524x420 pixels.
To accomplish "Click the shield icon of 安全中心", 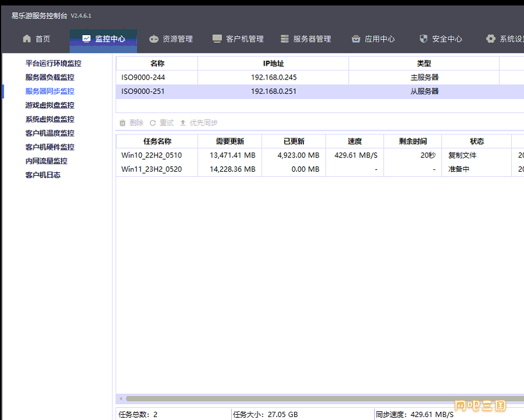I will coord(423,39).
